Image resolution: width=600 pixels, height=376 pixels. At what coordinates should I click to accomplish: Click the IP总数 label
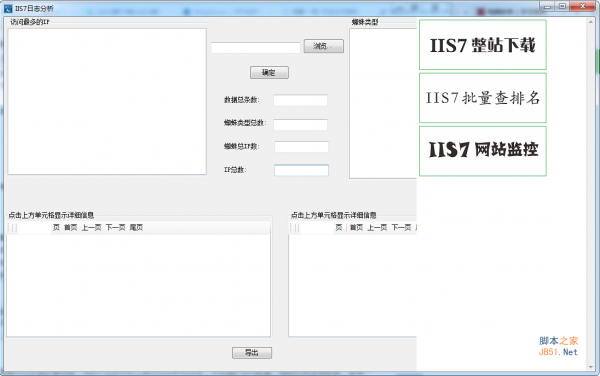(235, 169)
